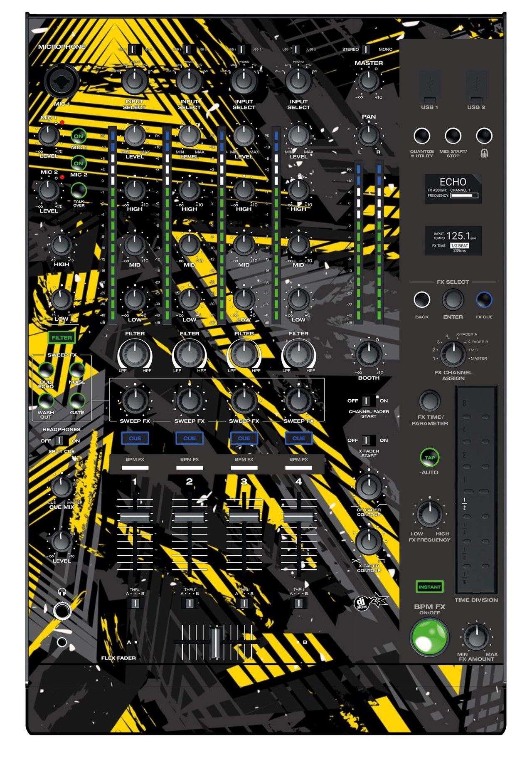Click the channel 3 CUE button
The height and width of the screenshot is (757, 532).
244,438
